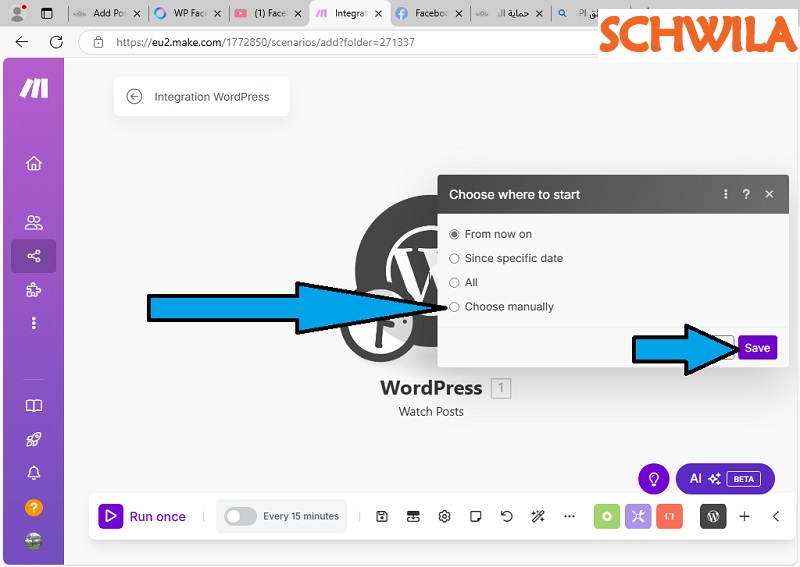This screenshot has height=567, width=800.
Task: Open Scenarios share icon in sidebar
Action: (34, 256)
